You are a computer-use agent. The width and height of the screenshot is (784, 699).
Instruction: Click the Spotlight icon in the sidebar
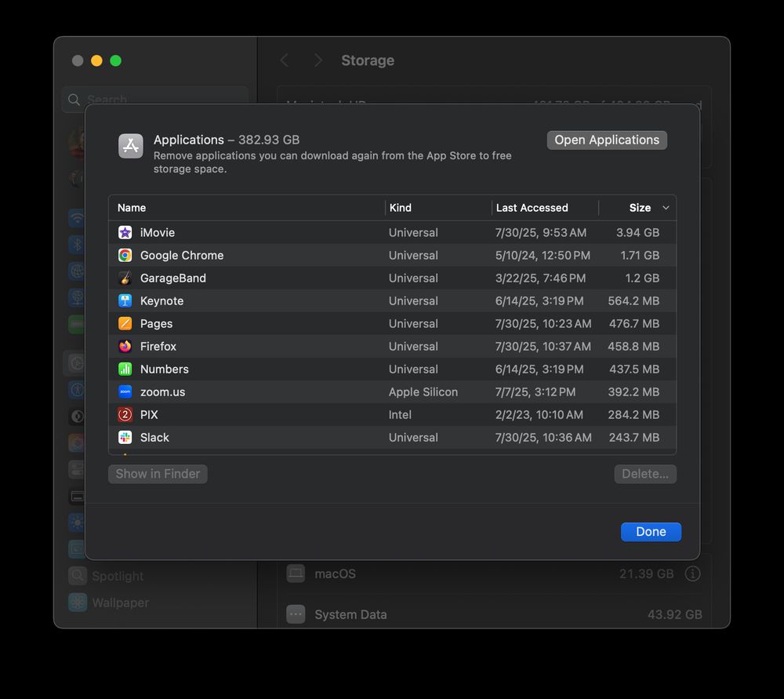click(x=78, y=576)
